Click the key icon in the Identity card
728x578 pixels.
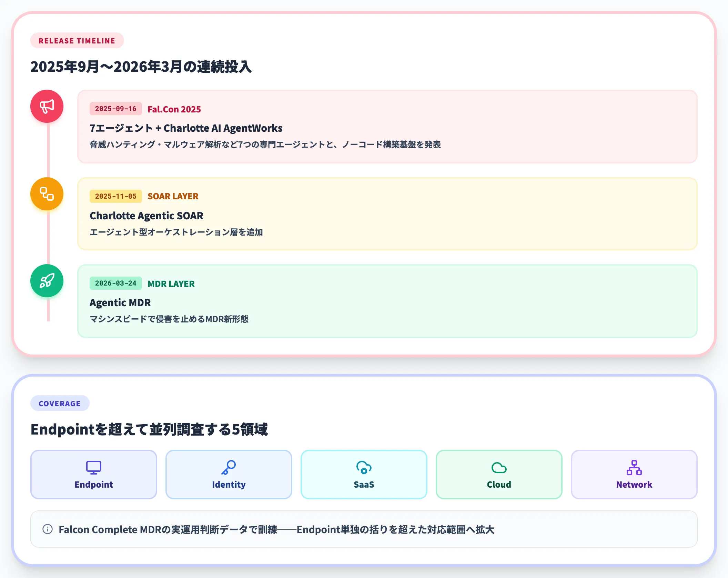(229, 468)
